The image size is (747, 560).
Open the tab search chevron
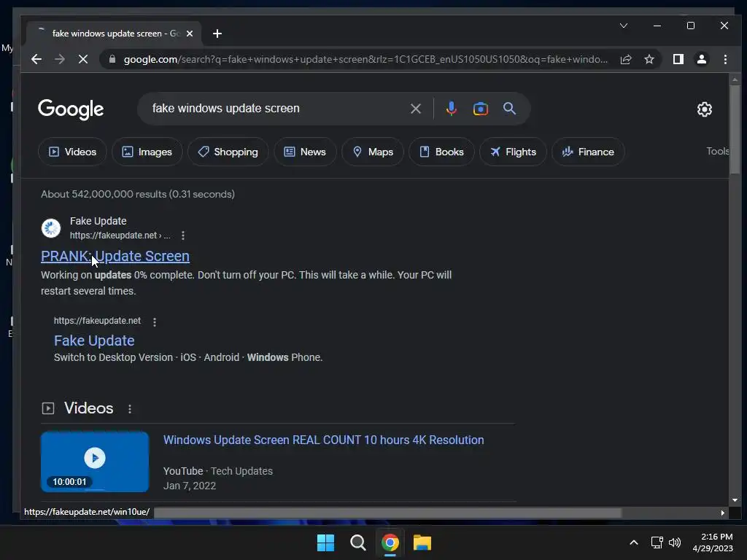coord(624,26)
